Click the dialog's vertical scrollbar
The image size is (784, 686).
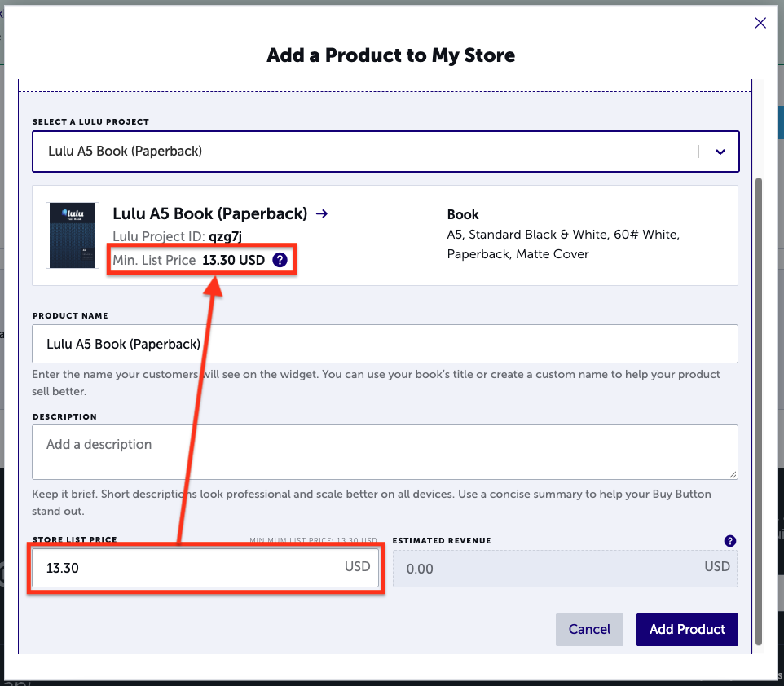click(x=759, y=411)
